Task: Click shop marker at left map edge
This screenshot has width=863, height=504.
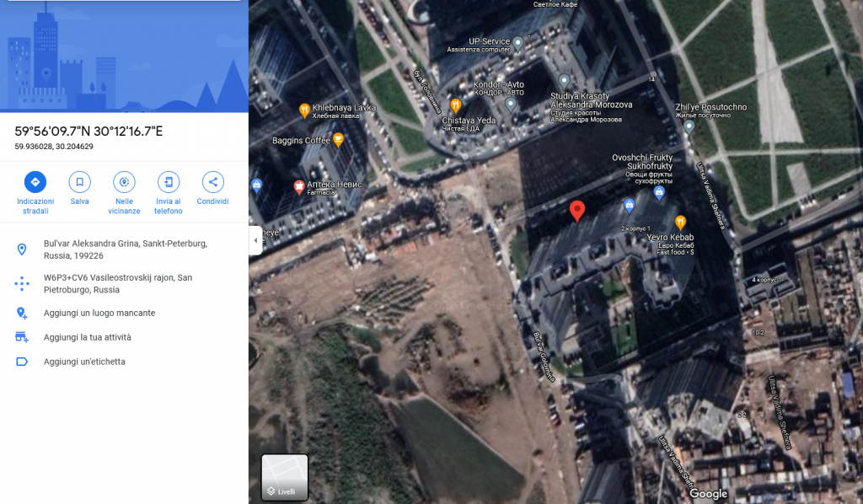Action: (256, 186)
